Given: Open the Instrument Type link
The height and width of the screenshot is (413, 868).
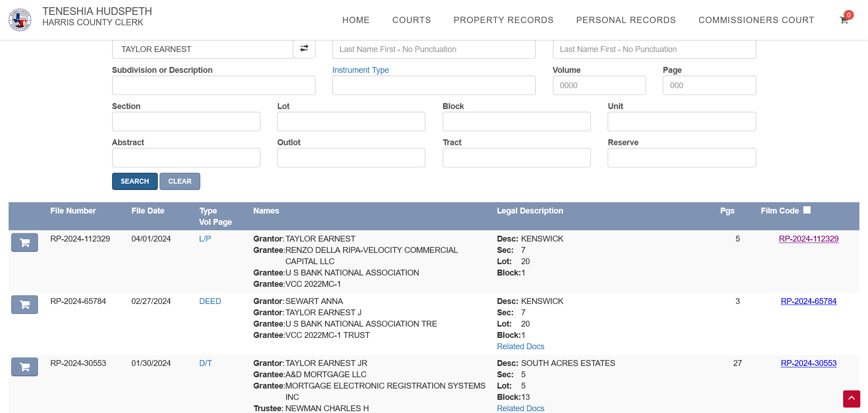Looking at the screenshot, I should click(x=360, y=70).
